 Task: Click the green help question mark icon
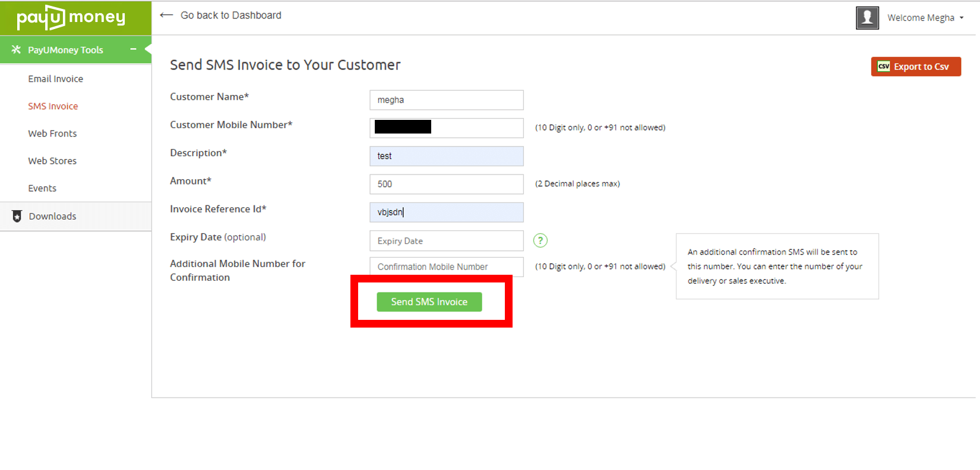(540, 240)
